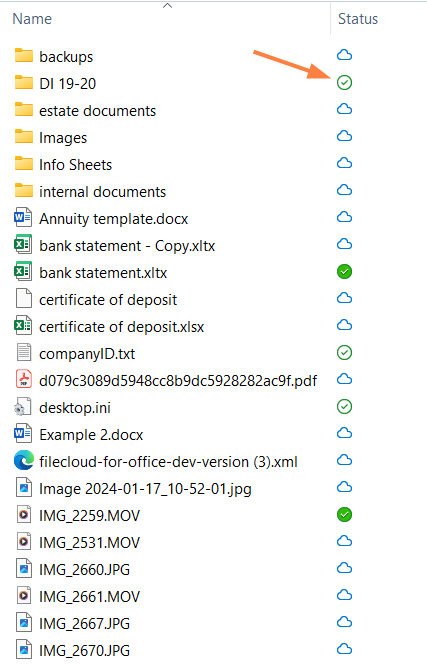Click the green check status for DI 19-20
Screen dimensions: 427x665
coord(344,82)
